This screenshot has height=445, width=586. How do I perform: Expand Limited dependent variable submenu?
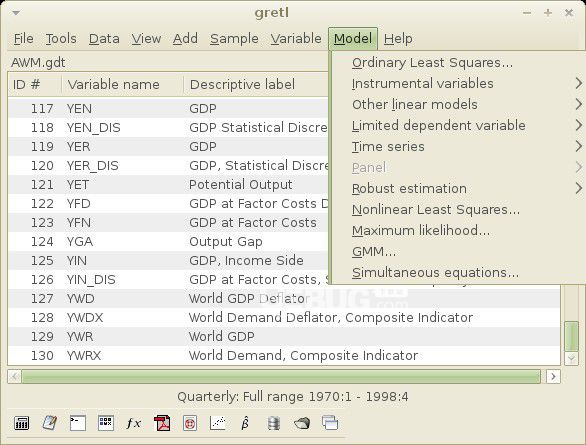click(459, 126)
